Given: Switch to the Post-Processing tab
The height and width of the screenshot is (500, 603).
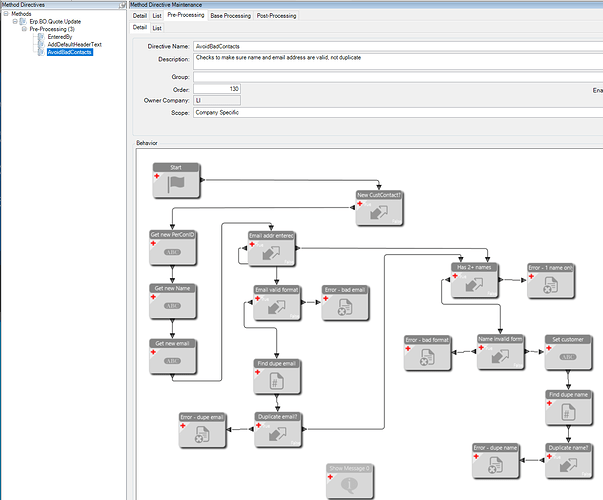Looking at the screenshot, I should tap(277, 16).
